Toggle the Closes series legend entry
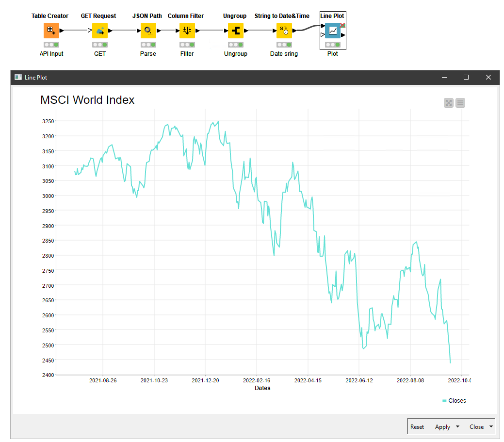Viewport: 504px width, 442px height. click(x=454, y=401)
